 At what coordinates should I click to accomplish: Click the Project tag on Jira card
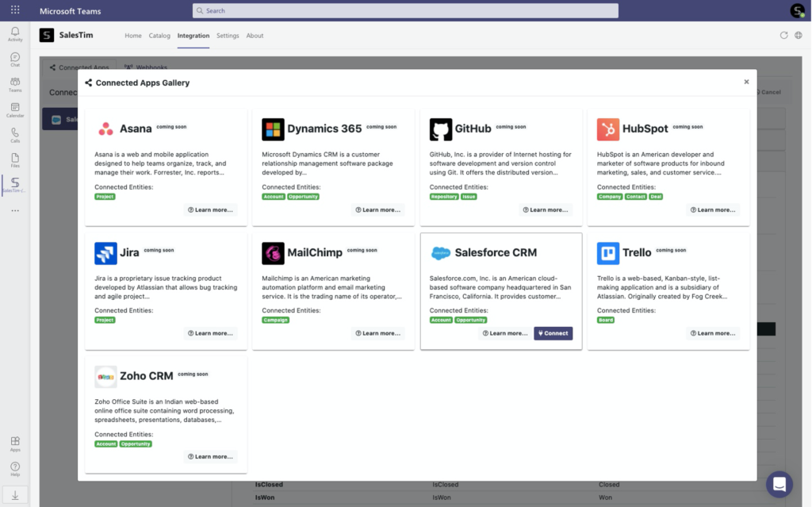click(x=105, y=320)
